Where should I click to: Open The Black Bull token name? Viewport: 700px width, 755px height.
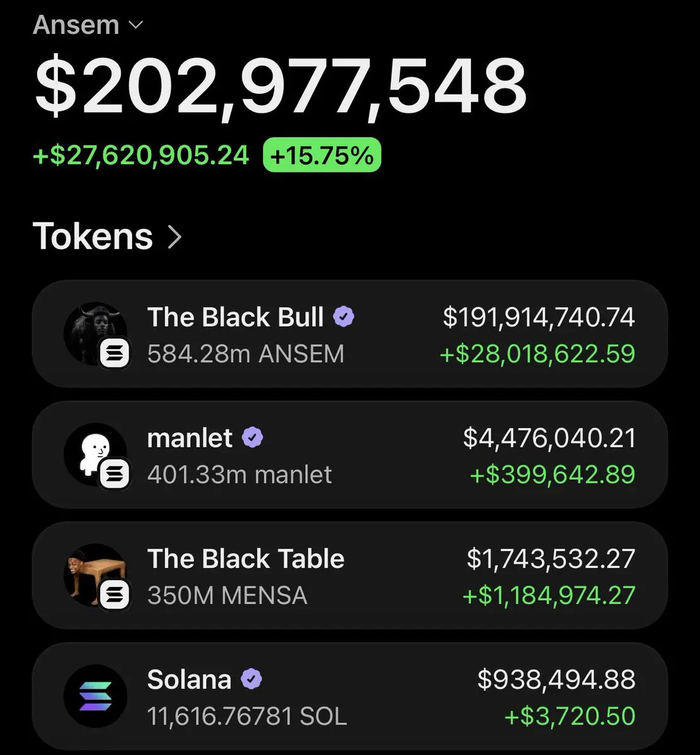coord(235,317)
